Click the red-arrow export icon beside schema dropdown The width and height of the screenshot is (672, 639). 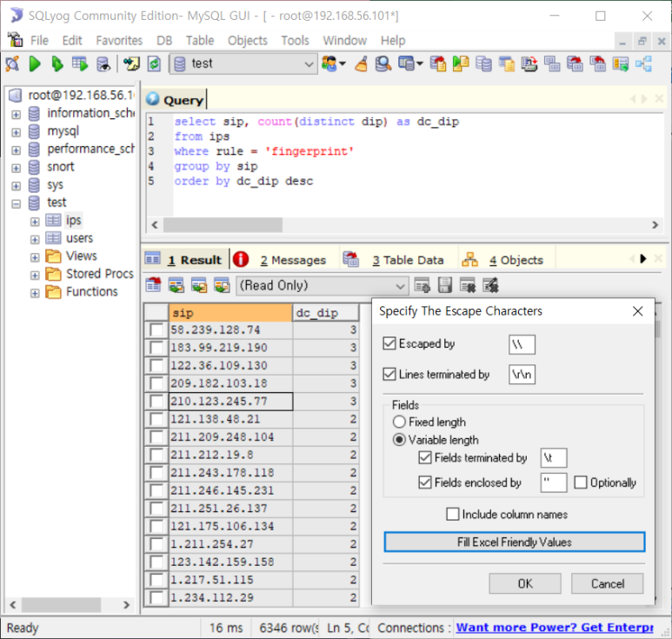pos(437,64)
